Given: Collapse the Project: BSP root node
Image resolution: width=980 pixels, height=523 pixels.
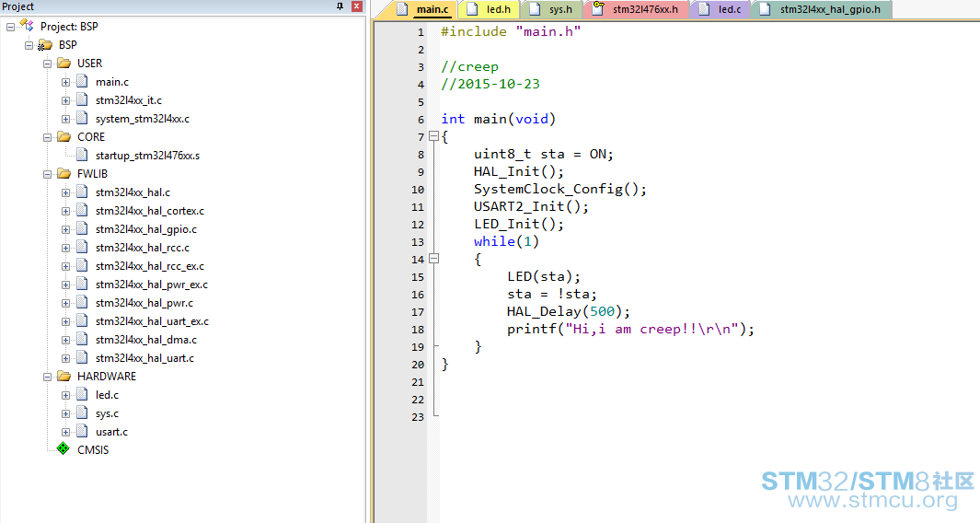Looking at the screenshot, I should [x=11, y=27].
